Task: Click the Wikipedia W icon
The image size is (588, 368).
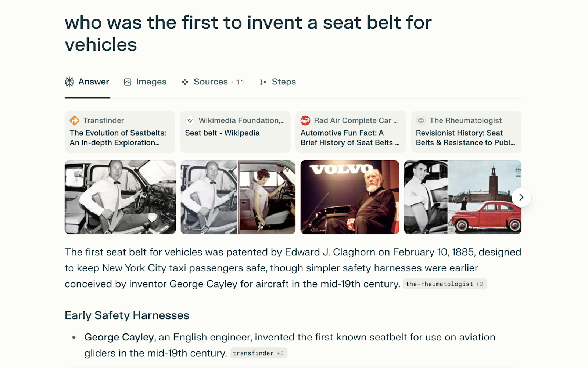Action: tap(190, 120)
